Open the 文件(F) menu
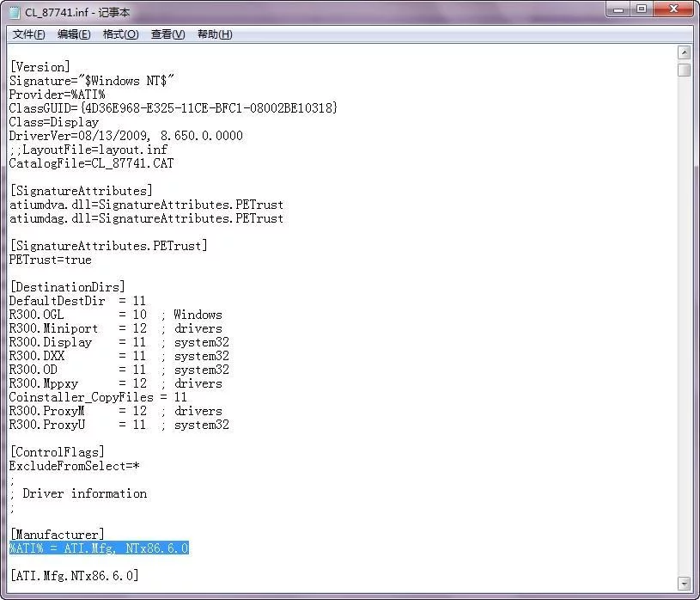 [28, 34]
